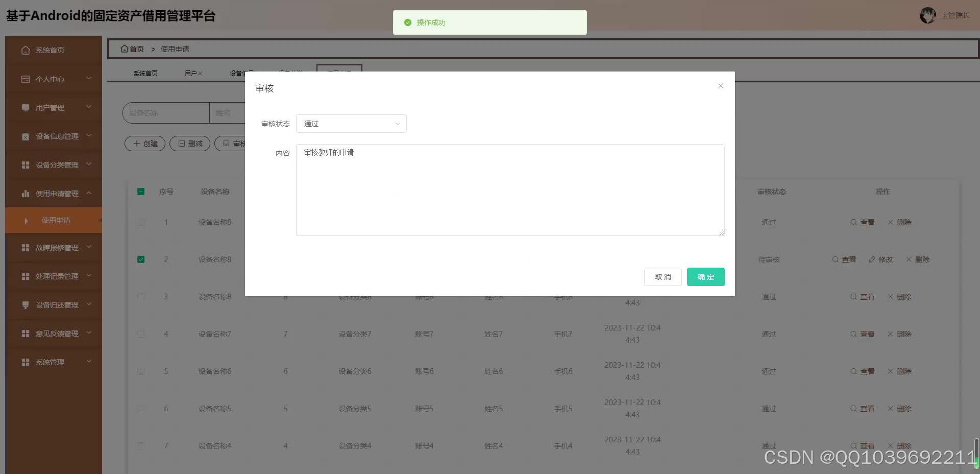This screenshot has height=474, width=980.
Task: Delete row 5 设备名称6 with 删除
Action: point(899,371)
